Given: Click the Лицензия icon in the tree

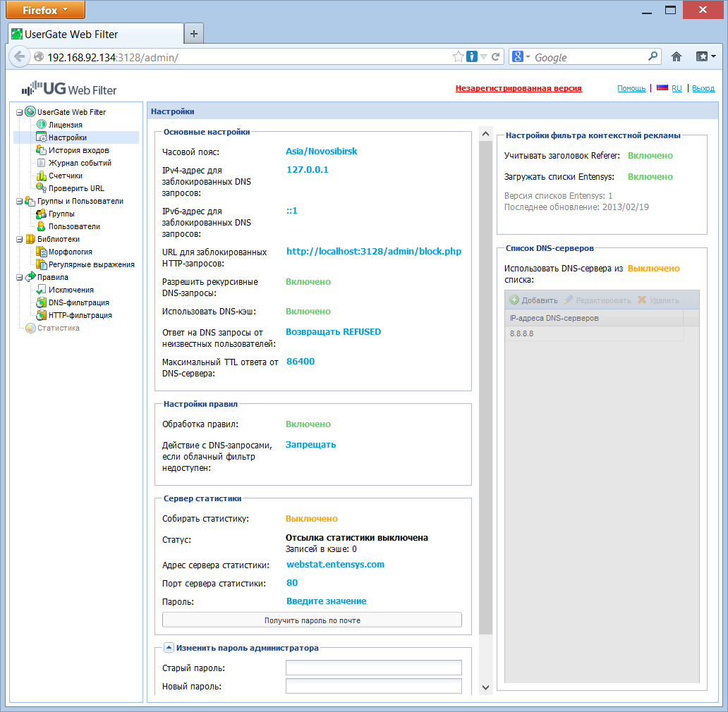Looking at the screenshot, I should point(42,124).
